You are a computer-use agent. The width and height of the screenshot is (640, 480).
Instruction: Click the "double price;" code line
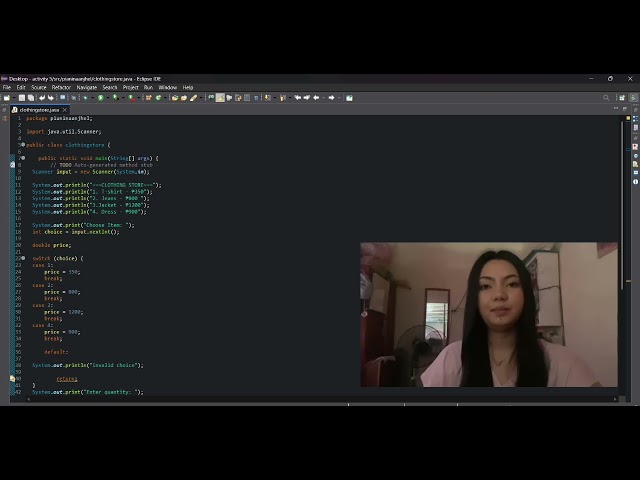click(x=52, y=245)
